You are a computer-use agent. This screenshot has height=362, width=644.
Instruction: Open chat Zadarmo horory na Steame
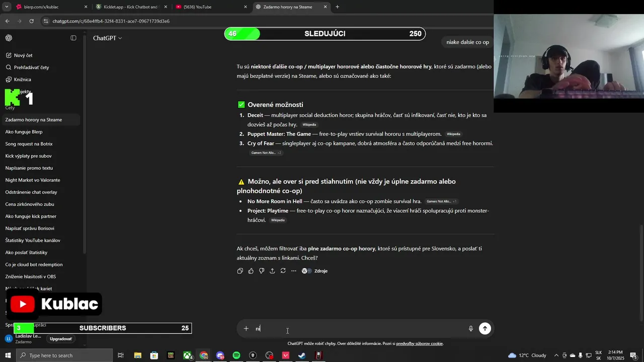coord(41,120)
